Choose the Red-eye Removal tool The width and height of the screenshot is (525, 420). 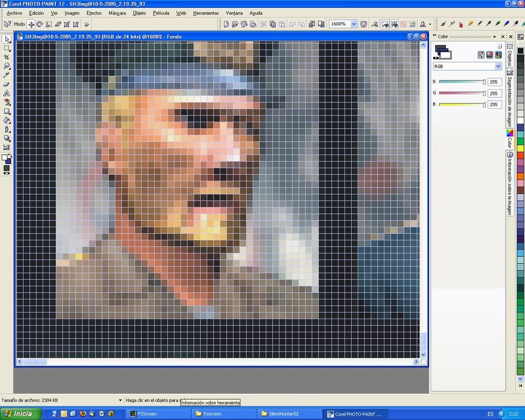click(7, 103)
